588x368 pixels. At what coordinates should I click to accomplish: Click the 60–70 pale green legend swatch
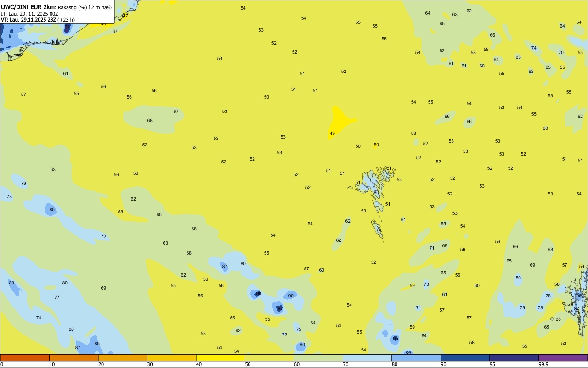[x=318, y=357]
